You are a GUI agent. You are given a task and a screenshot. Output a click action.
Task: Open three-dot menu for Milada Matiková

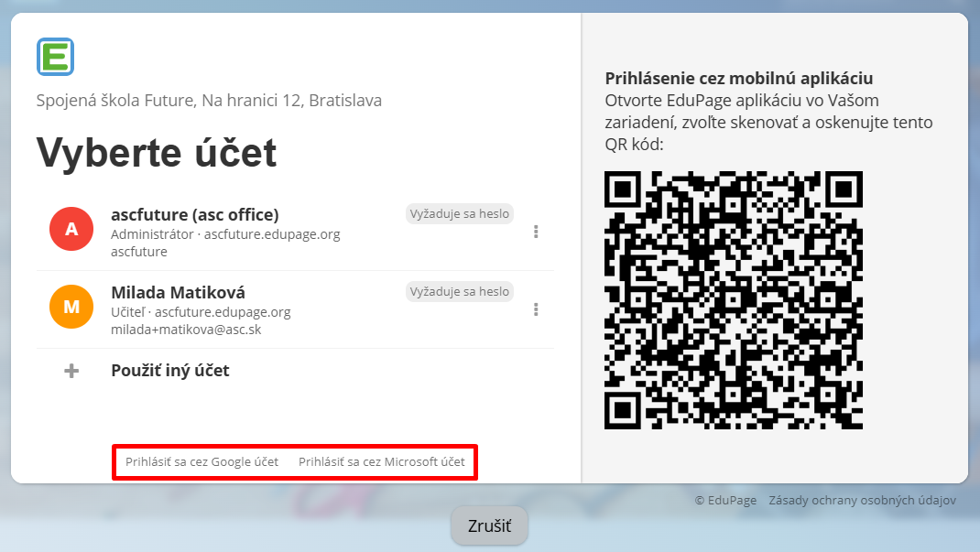click(536, 310)
